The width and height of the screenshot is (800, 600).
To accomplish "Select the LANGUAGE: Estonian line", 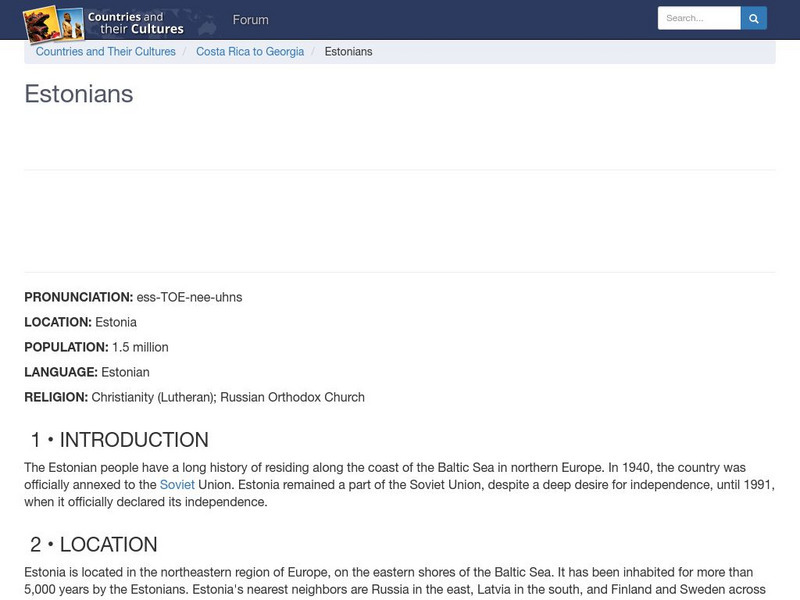I will tap(87, 372).
